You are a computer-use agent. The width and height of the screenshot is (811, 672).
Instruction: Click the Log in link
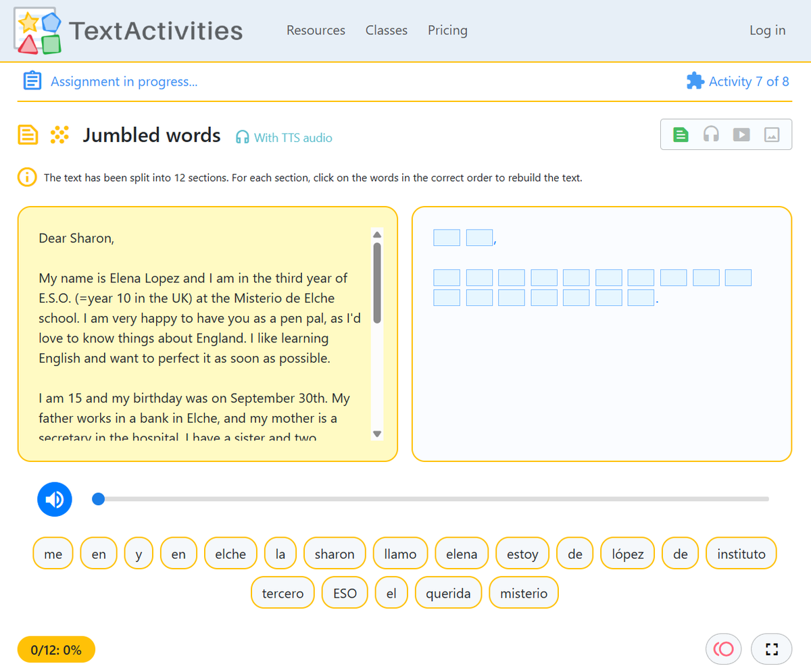(x=767, y=30)
